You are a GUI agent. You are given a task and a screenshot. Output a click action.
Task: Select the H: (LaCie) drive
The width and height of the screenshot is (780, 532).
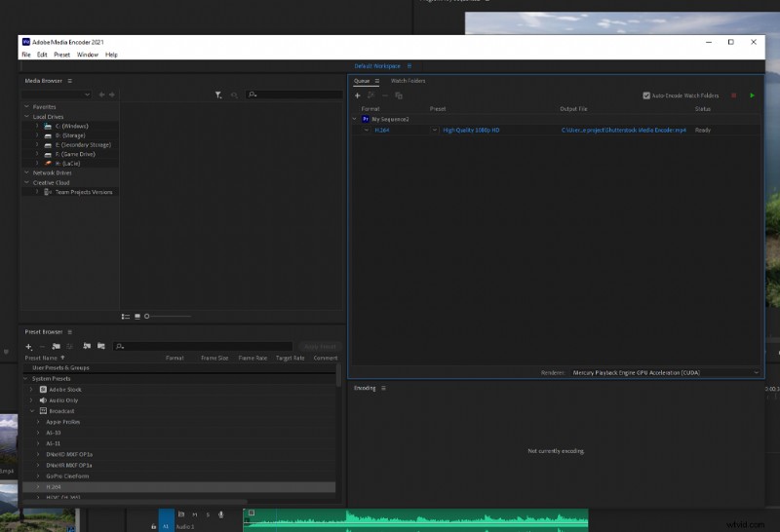tap(67, 164)
